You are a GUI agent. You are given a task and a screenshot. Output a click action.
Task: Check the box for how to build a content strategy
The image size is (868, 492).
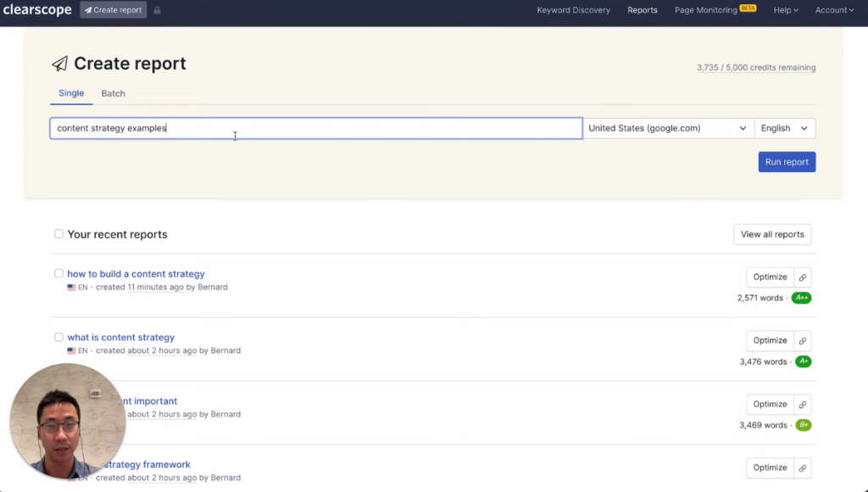58,273
